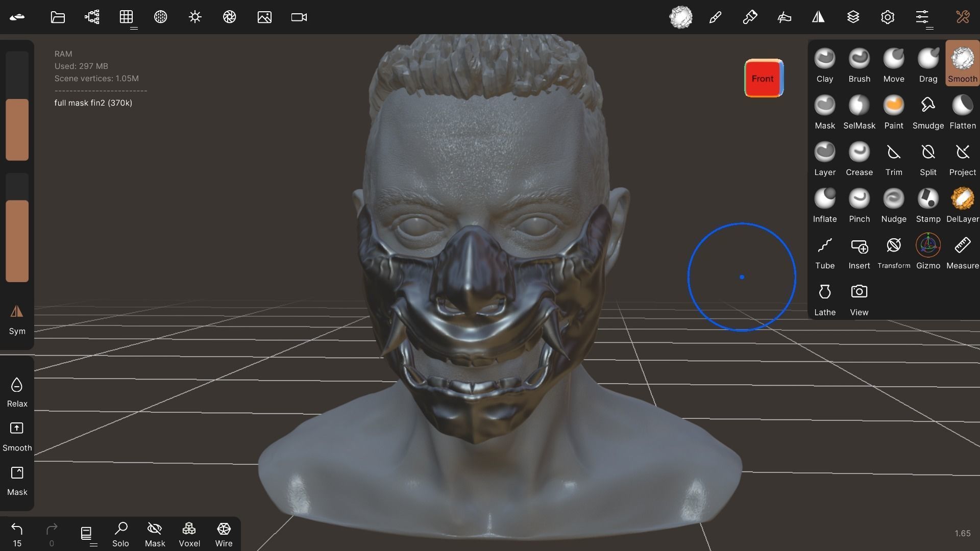The image size is (980, 551).
Task: Redo the action
Action: 52,534
